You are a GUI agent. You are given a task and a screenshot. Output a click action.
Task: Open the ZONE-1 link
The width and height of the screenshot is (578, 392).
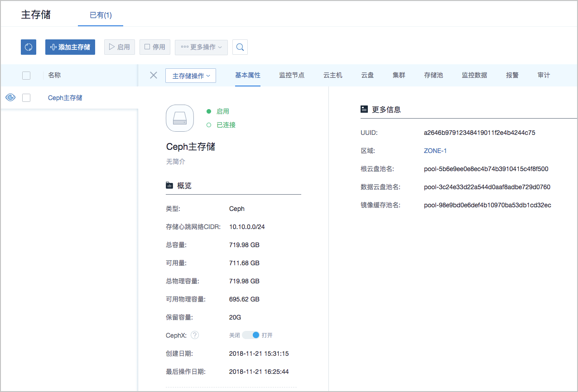pos(435,151)
